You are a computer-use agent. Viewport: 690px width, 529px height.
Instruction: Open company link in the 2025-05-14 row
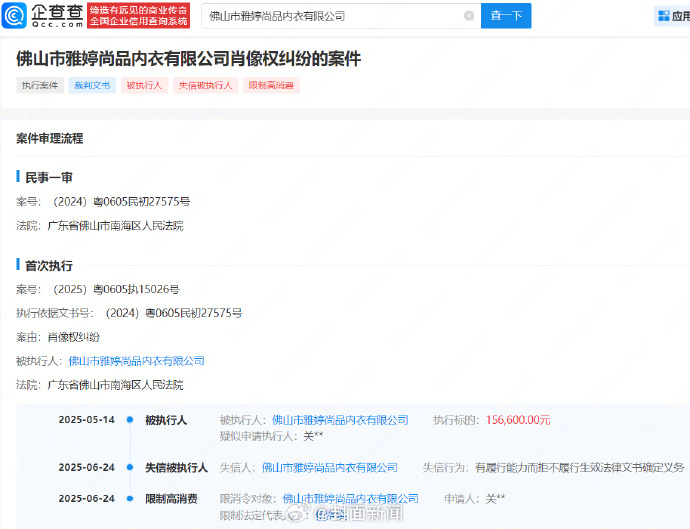tap(340, 420)
